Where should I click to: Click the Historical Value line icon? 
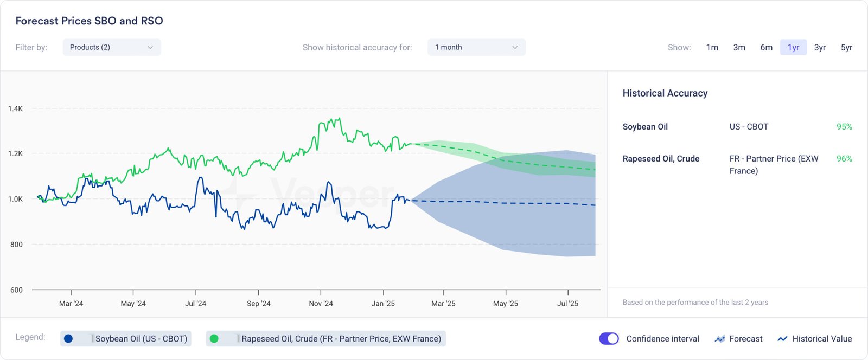pos(782,339)
